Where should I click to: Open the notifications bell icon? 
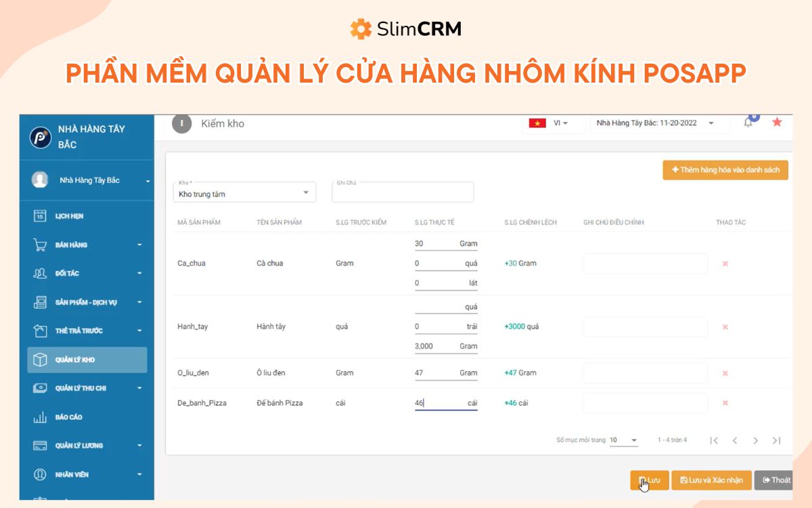pyautogui.click(x=747, y=122)
